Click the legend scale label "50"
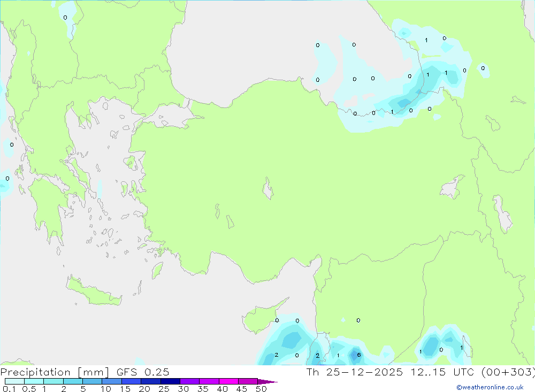 point(262,389)
